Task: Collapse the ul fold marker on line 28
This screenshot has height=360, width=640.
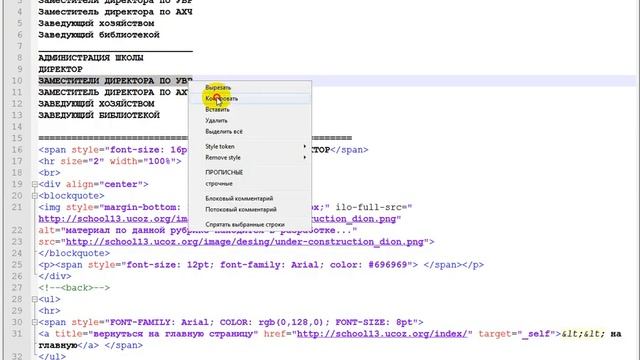Action: (35, 299)
